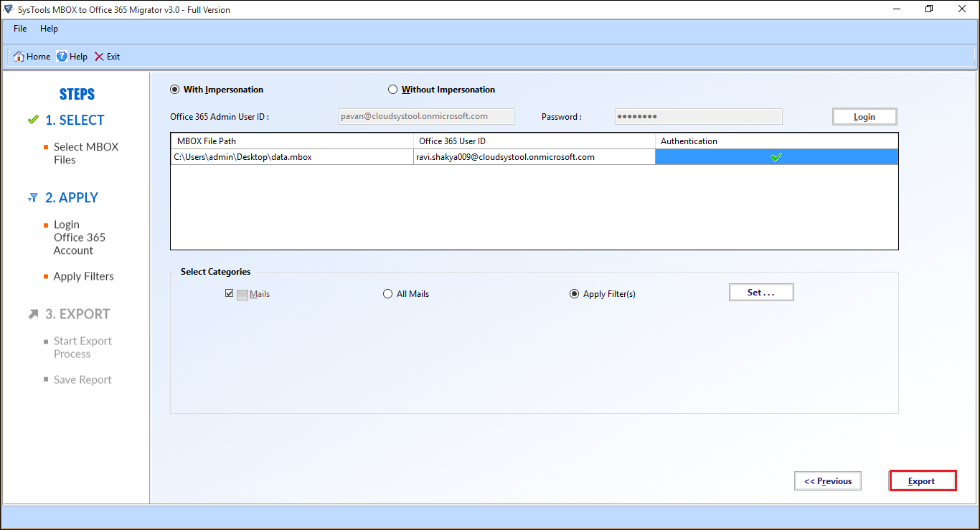Click the arrow icon beside 3. EXPORT
This screenshot has height=530, width=980.
coord(33,313)
